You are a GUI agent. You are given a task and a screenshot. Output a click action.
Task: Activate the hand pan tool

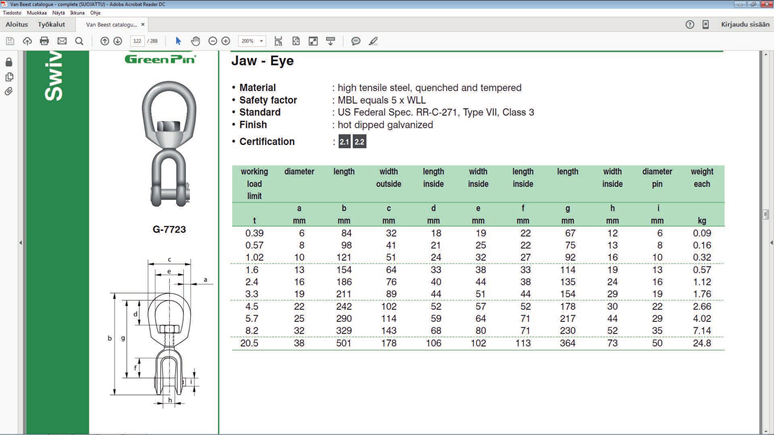click(195, 41)
